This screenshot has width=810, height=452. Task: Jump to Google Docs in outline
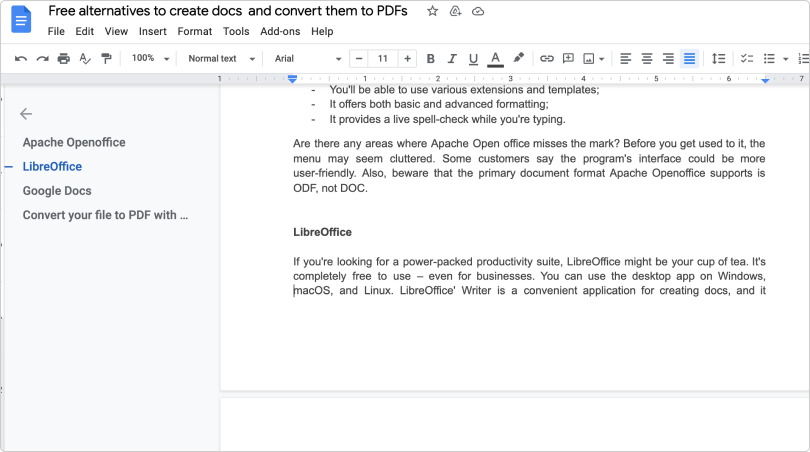point(57,191)
